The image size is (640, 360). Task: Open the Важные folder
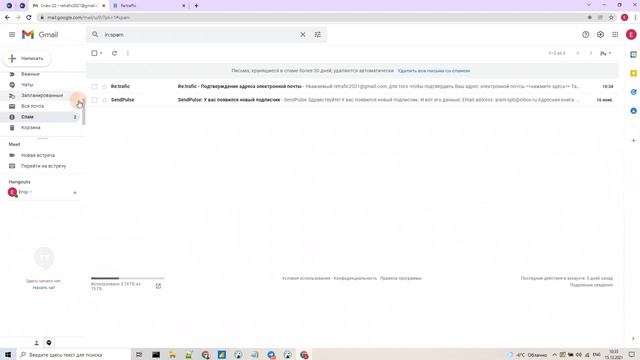point(31,74)
